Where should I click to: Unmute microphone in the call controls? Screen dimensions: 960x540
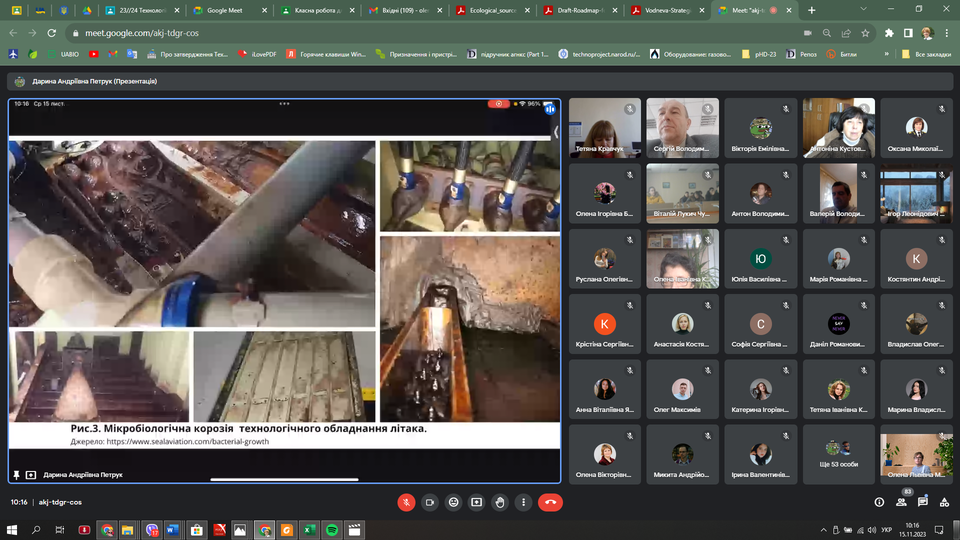406,502
